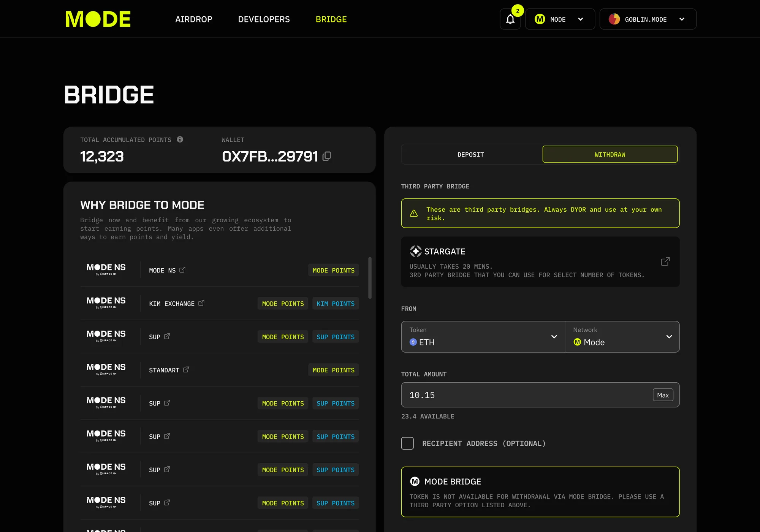
Task: Copy the wallet address icon
Action: tap(327, 156)
